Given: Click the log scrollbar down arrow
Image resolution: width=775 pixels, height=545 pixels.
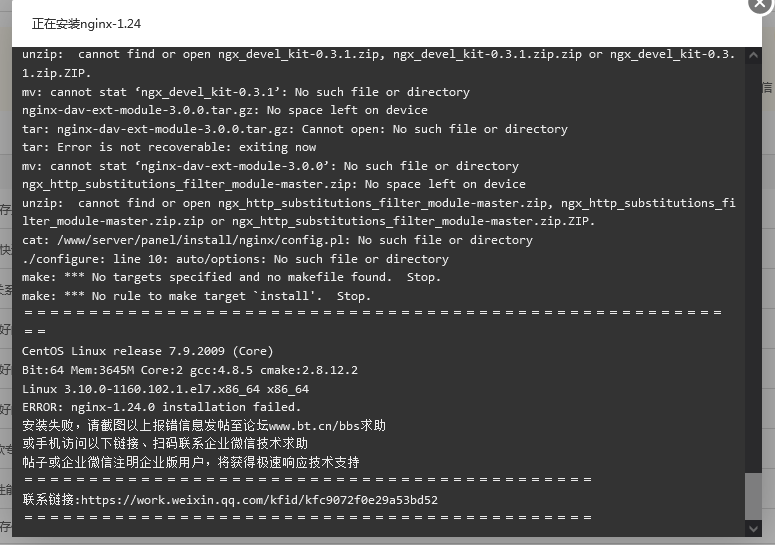Looking at the screenshot, I should (x=753, y=529).
